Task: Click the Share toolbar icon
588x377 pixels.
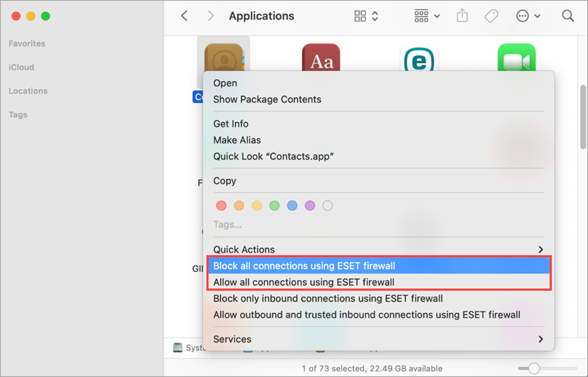Action: pyautogui.click(x=462, y=16)
